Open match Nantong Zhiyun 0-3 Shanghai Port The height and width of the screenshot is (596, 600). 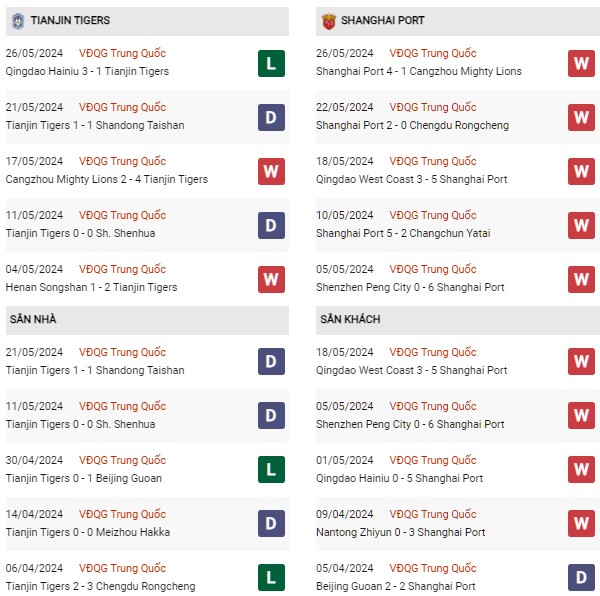[x=400, y=532]
